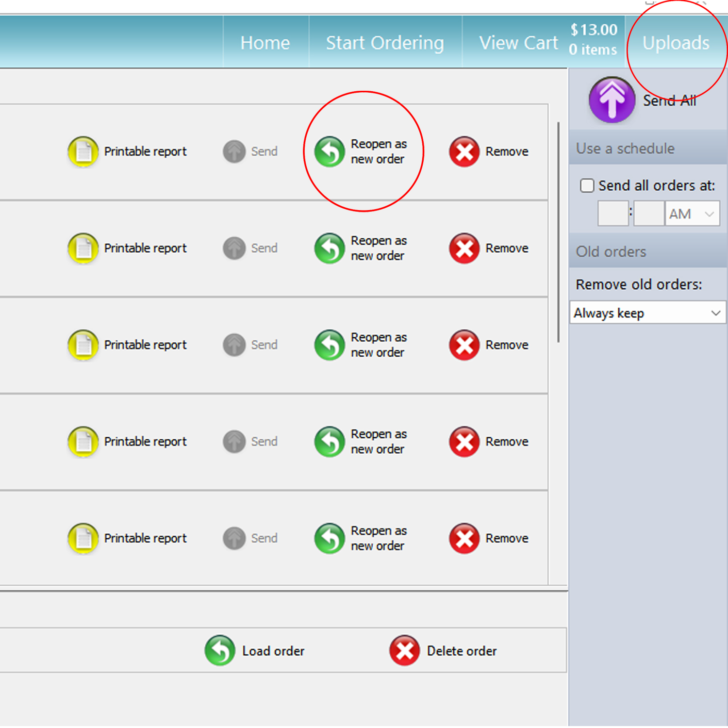Screen dimensions: 728x728
Task: Click the third row's green Reopen icon
Action: 330,345
